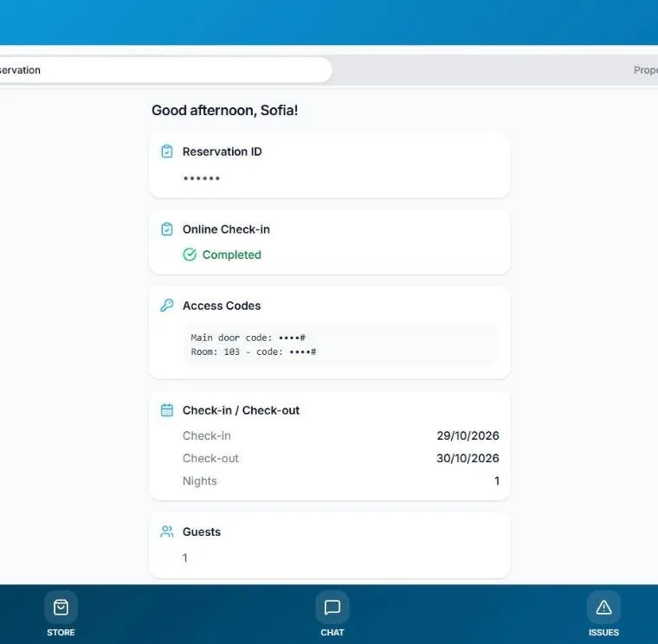Click the Nights value 1
Screen dimensions: 658x644
(x=497, y=480)
